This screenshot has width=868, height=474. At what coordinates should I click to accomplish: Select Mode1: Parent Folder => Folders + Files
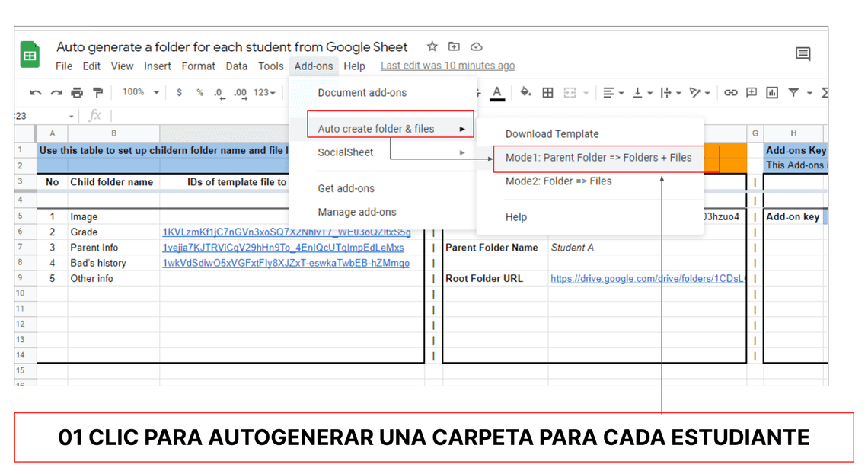tap(598, 158)
